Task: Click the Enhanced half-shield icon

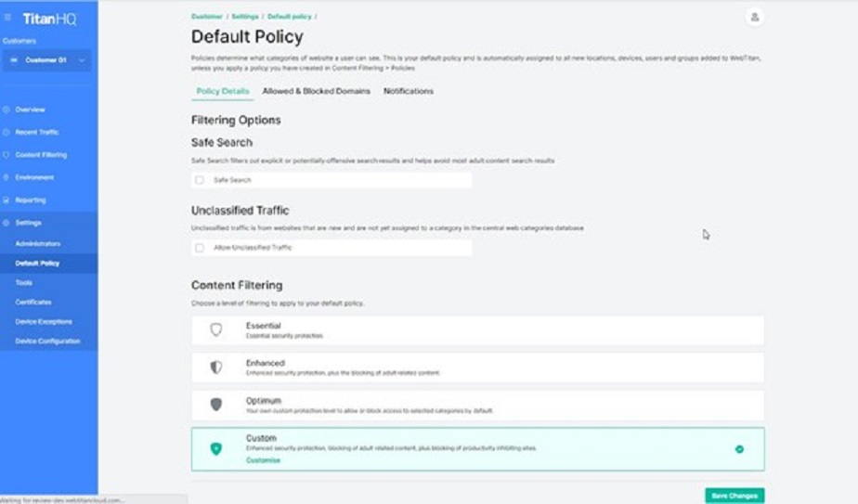Action: (216, 368)
